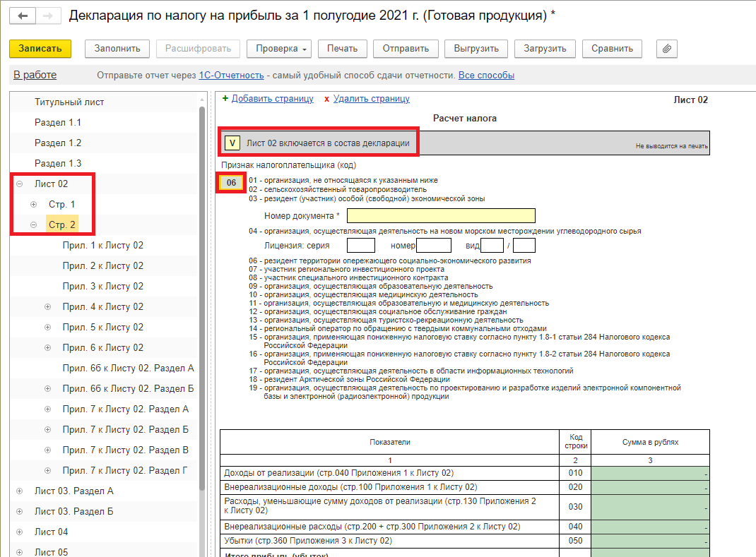
Task: Click green sum cell for line 010
Action: 650,473
